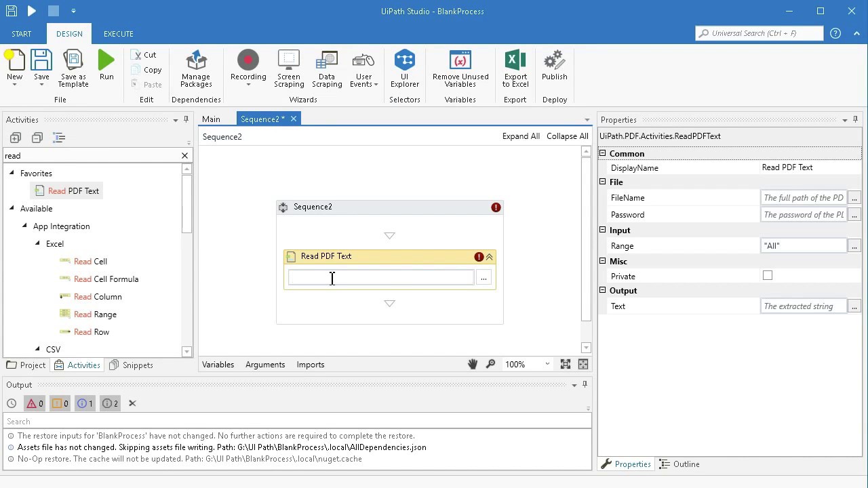
Task: Open the zoom percentage dropdown
Action: pyautogui.click(x=547, y=365)
